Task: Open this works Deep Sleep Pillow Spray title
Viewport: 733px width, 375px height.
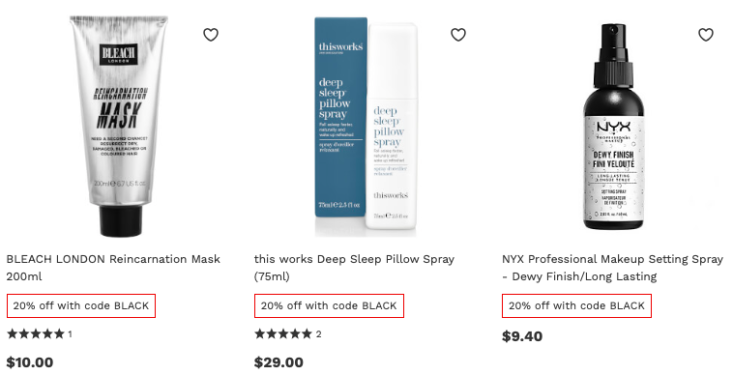Action: coord(354,267)
